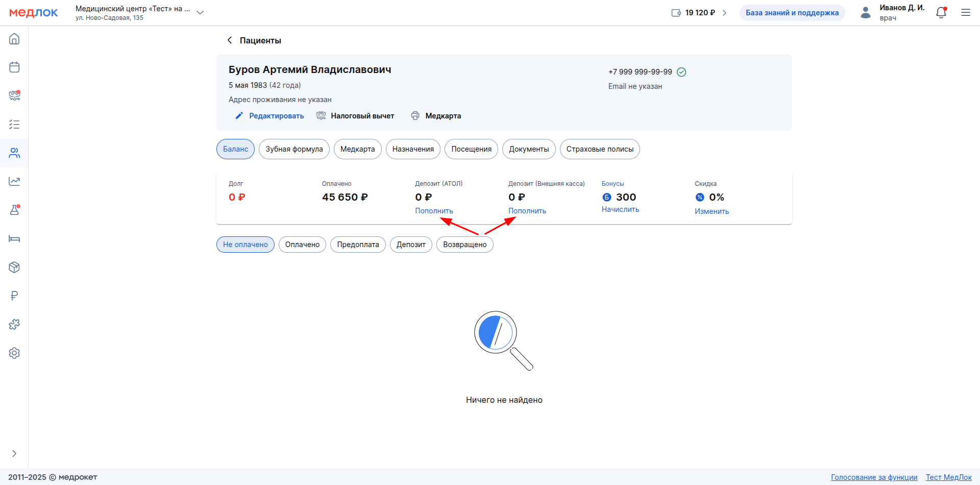Screen dimensions: 980x485
Task: Open the hamburger menu at top right
Action: point(966,13)
